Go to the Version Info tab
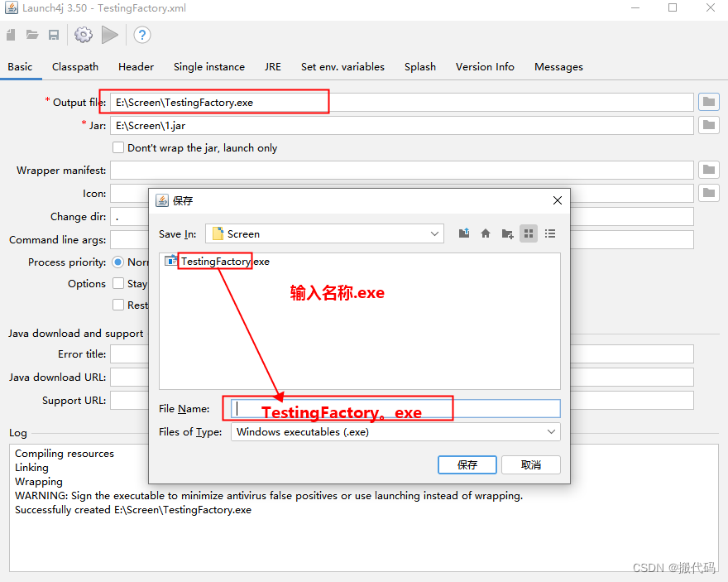Screen dimensions: 728x582 pos(485,67)
